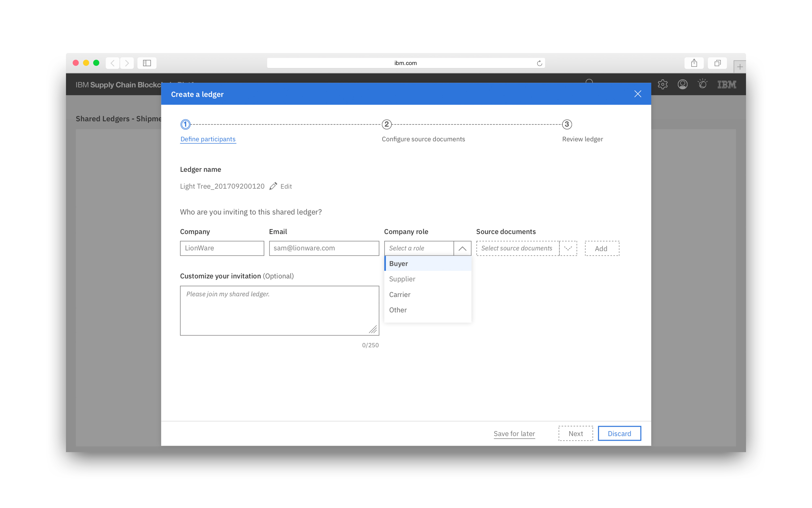Click the 0/250 character counter
The image size is (812, 508).
click(x=370, y=345)
